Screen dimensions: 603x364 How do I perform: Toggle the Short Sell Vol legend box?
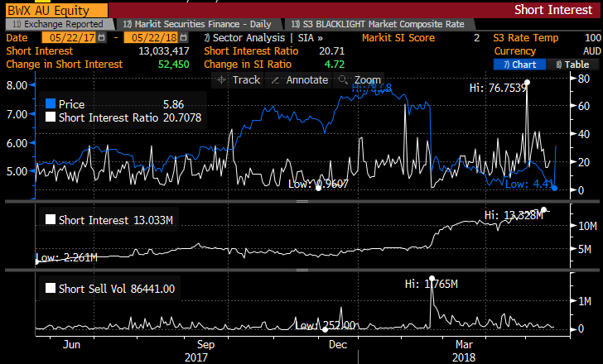[x=51, y=288]
